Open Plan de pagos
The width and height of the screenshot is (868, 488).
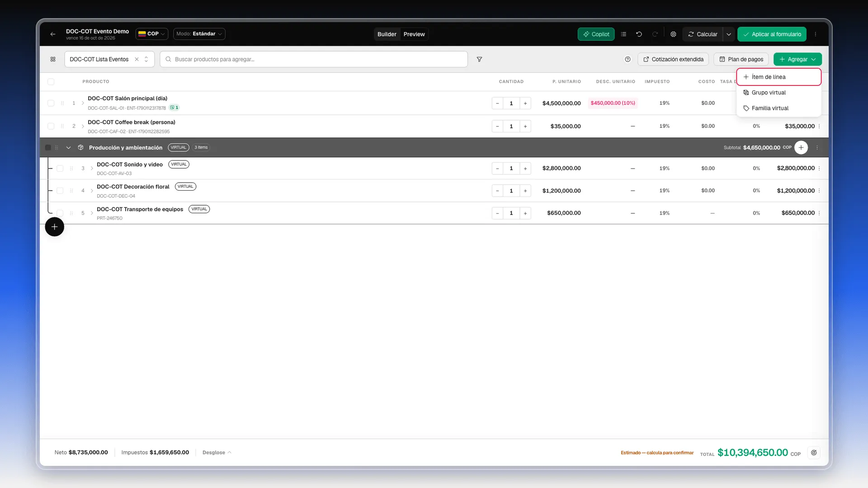[741, 59]
